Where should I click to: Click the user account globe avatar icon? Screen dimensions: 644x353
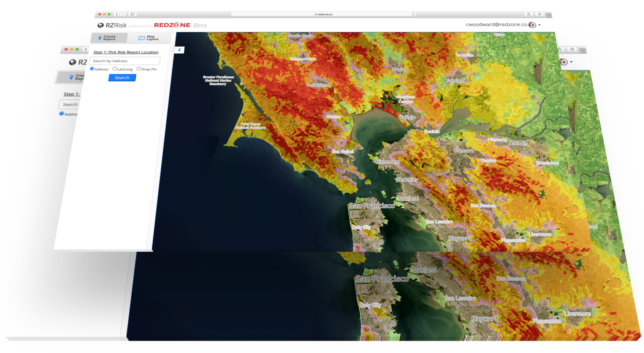pyautogui.click(x=532, y=25)
